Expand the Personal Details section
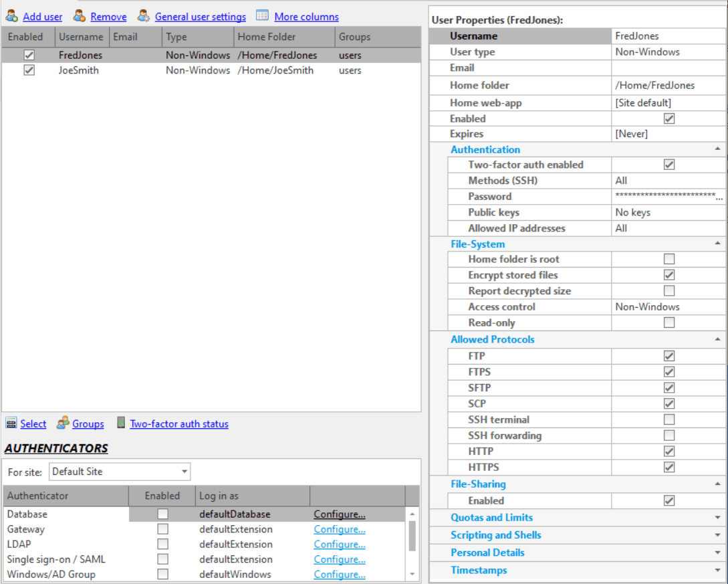 point(717,553)
